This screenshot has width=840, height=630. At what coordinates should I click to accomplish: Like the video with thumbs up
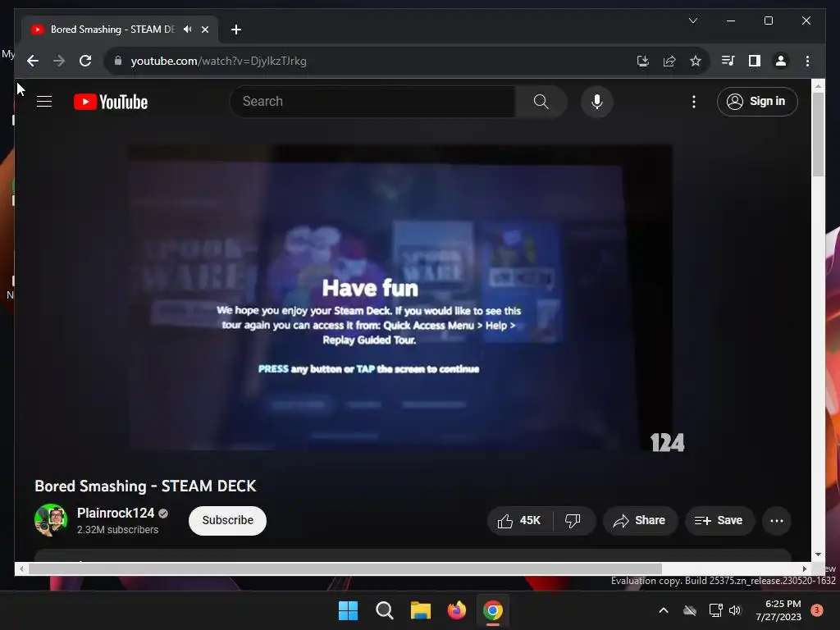click(x=519, y=521)
